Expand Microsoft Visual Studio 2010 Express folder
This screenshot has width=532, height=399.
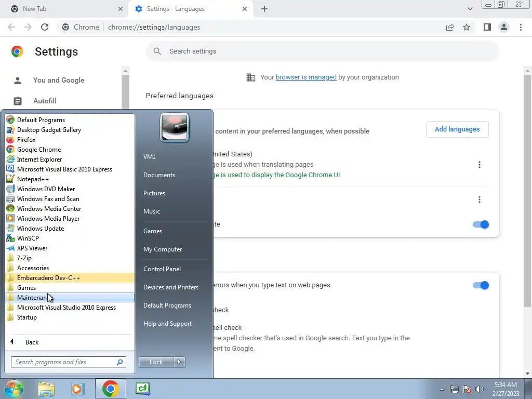70,308
